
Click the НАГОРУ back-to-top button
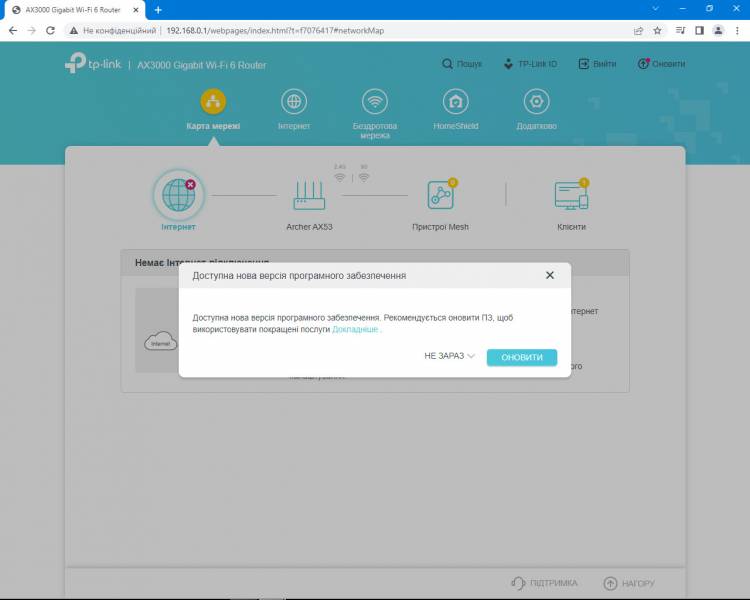[x=629, y=583]
